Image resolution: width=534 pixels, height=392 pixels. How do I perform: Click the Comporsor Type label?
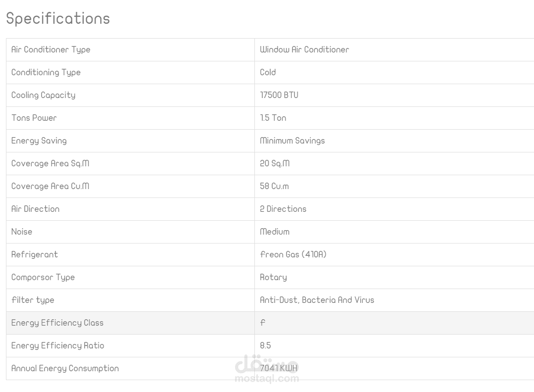click(x=43, y=277)
